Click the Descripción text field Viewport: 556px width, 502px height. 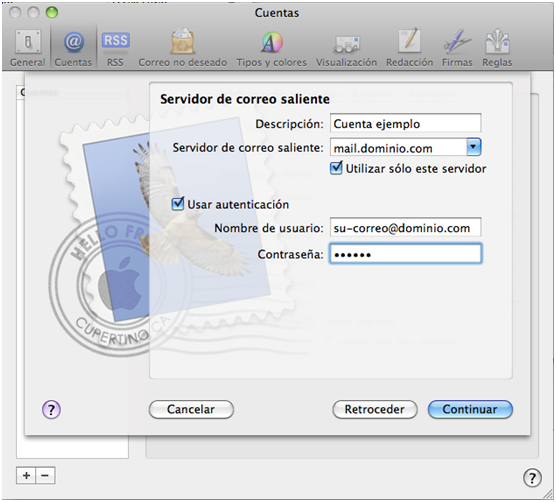coord(405,123)
